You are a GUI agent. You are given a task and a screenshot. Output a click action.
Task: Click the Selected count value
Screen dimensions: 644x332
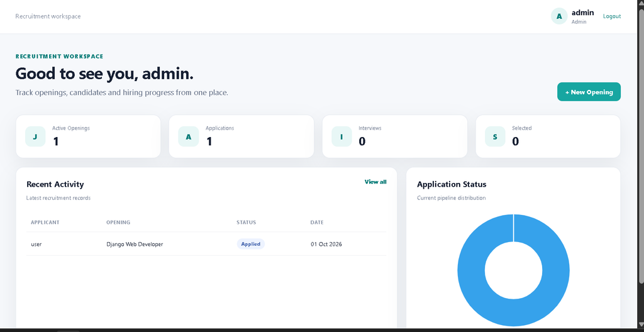coord(516,141)
